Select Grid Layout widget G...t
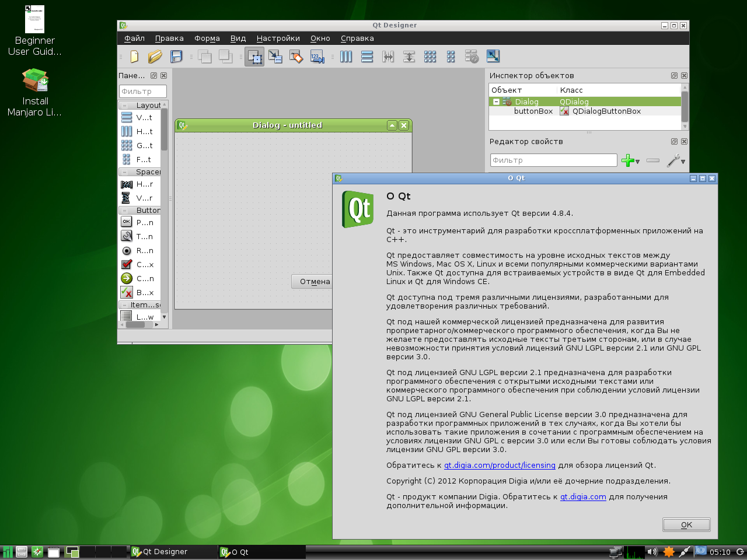The image size is (747, 560). [139, 145]
